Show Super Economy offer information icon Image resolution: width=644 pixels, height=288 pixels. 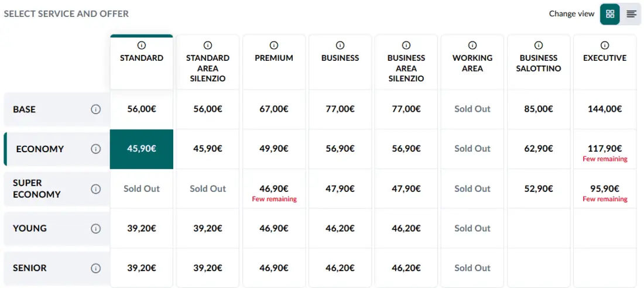pos(96,188)
